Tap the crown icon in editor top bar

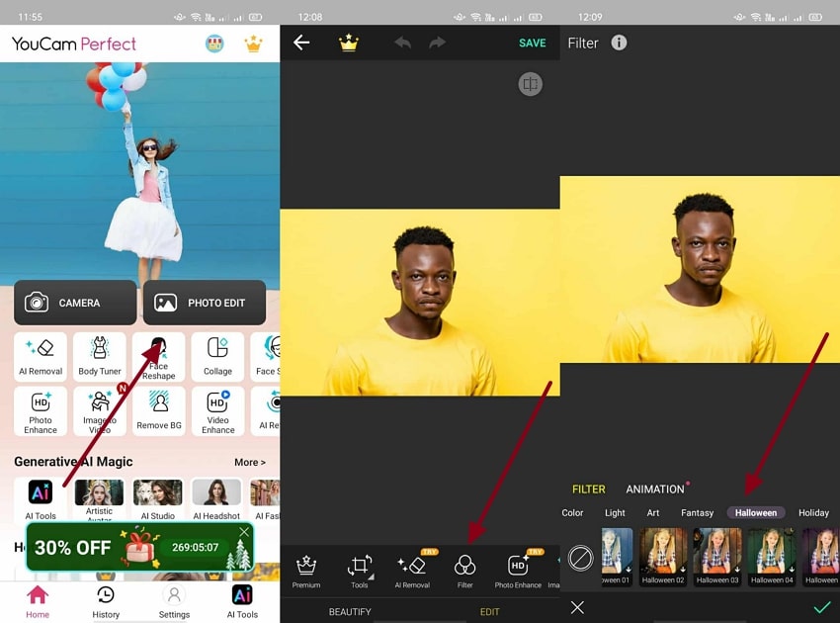[x=349, y=43]
